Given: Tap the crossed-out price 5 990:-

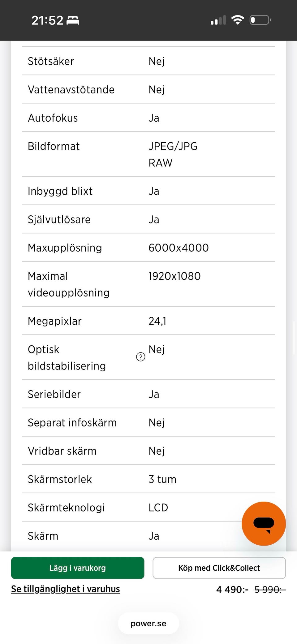Looking at the screenshot, I should click(x=270, y=590).
